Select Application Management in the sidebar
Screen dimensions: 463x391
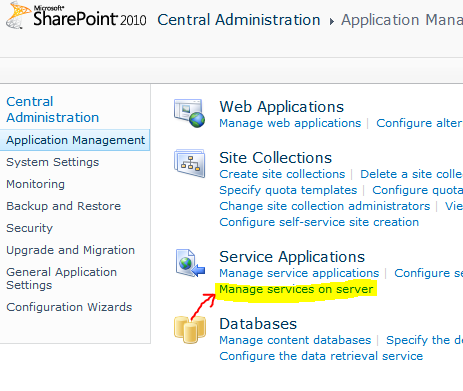(75, 140)
